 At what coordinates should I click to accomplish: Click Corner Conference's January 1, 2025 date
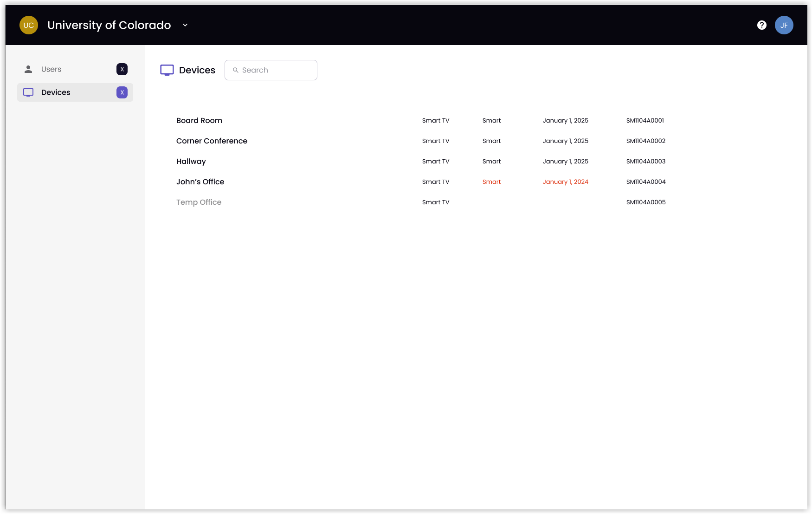tap(566, 141)
